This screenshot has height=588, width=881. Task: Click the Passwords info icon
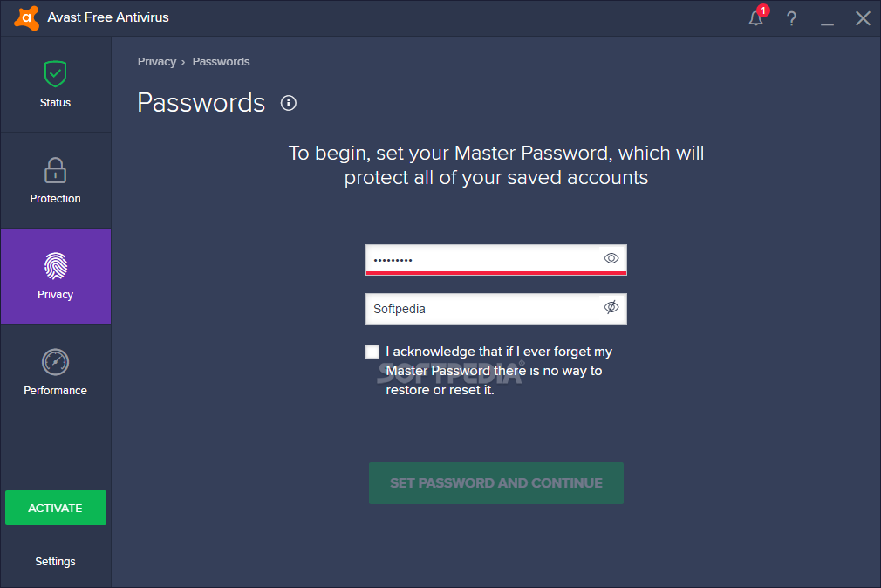click(x=289, y=104)
